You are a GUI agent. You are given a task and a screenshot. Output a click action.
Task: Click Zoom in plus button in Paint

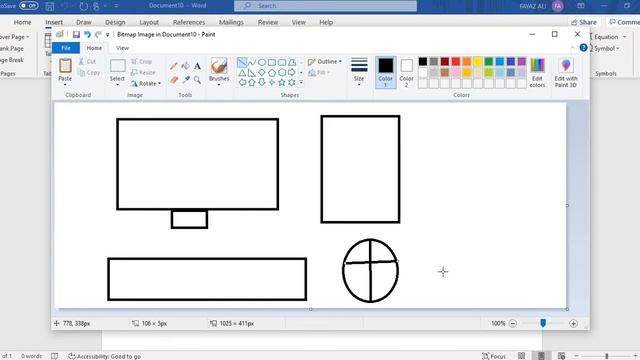(x=573, y=323)
